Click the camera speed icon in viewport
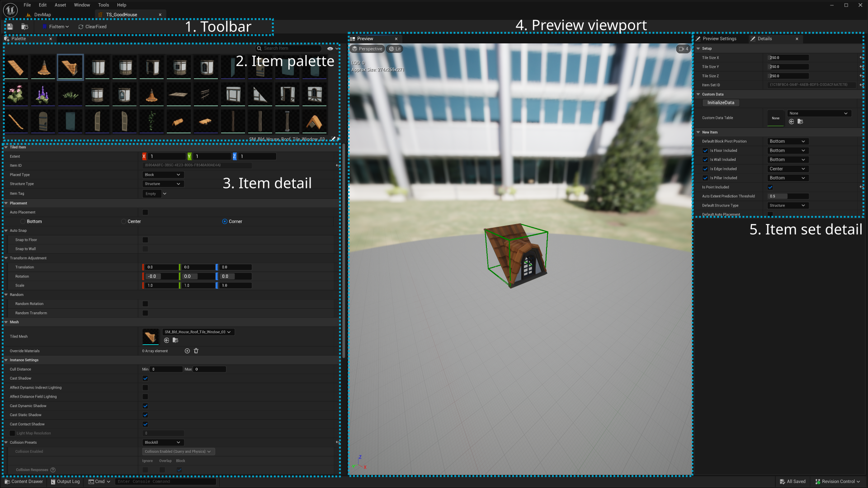The height and width of the screenshot is (488, 868). click(x=683, y=49)
